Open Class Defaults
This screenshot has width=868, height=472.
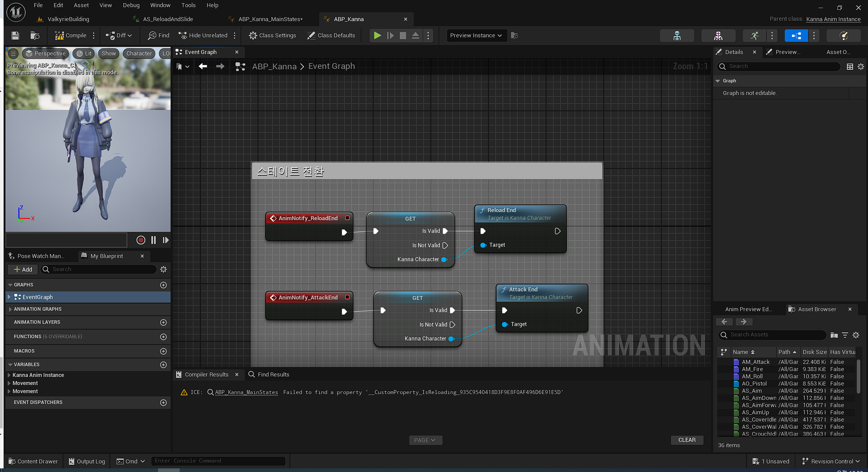(x=331, y=36)
